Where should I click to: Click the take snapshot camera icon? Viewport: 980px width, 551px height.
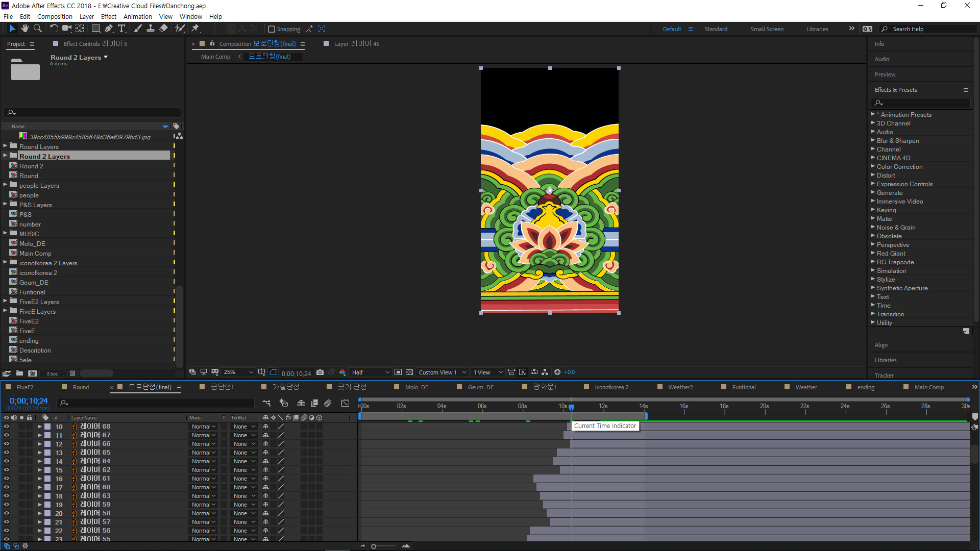pyautogui.click(x=320, y=372)
